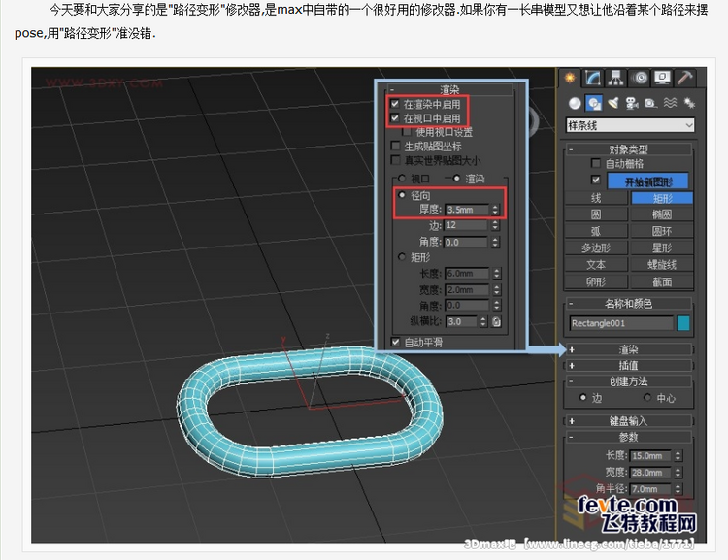Toggle the 自动平滑 checkbox
This screenshot has height=560, width=728.
(395, 343)
